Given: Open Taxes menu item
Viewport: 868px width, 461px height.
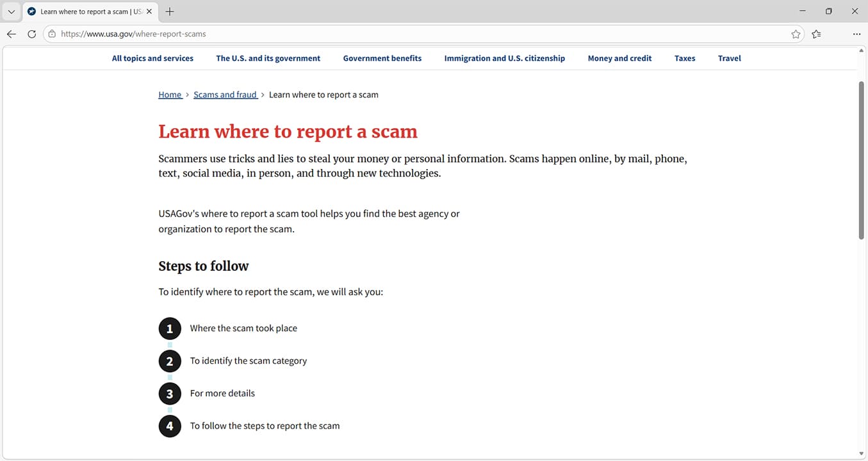Looking at the screenshot, I should point(685,58).
